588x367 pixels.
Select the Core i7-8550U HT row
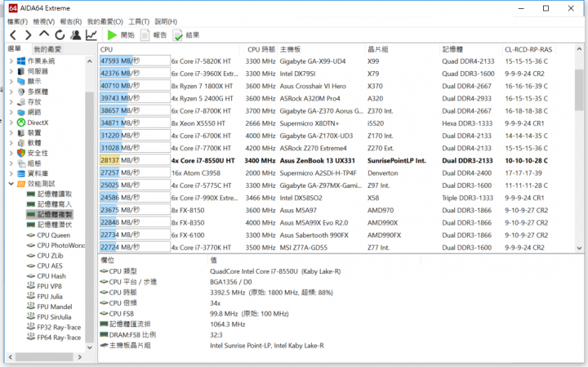coord(336,160)
